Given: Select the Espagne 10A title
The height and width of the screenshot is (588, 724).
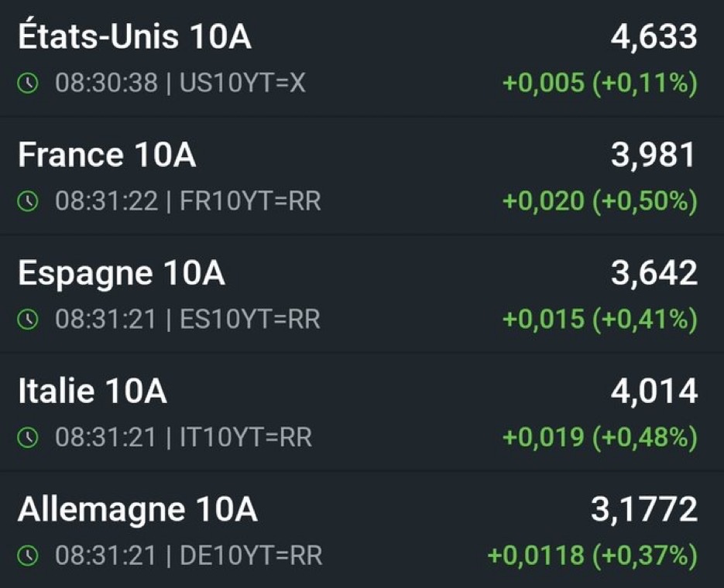Looking at the screenshot, I should click(122, 273).
